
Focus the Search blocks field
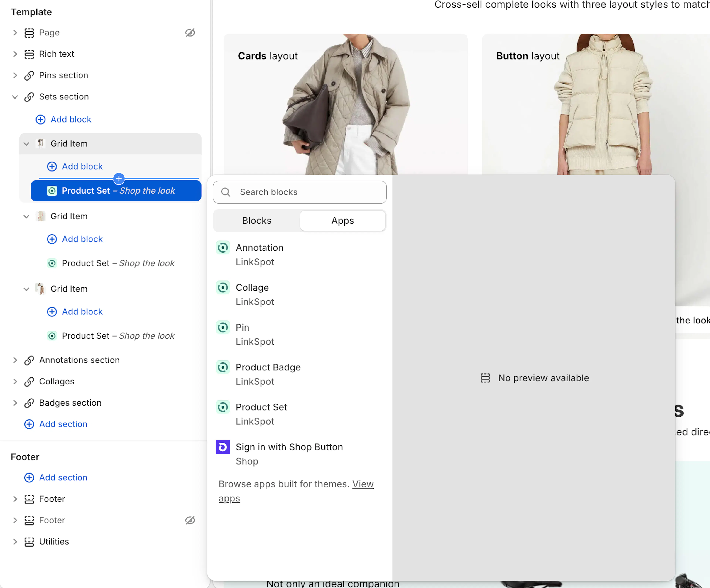click(x=300, y=192)
